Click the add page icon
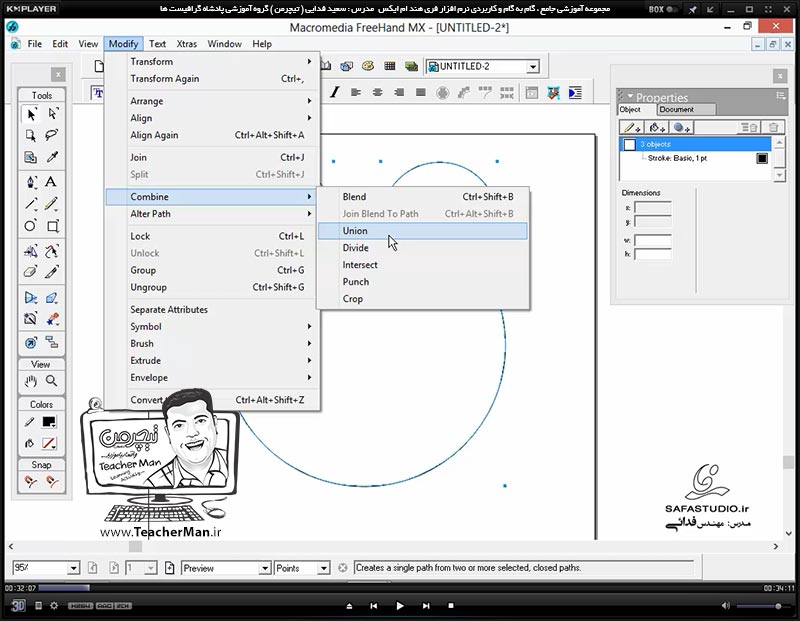This screenshot has width=800, height=621. tap(169, 567)
